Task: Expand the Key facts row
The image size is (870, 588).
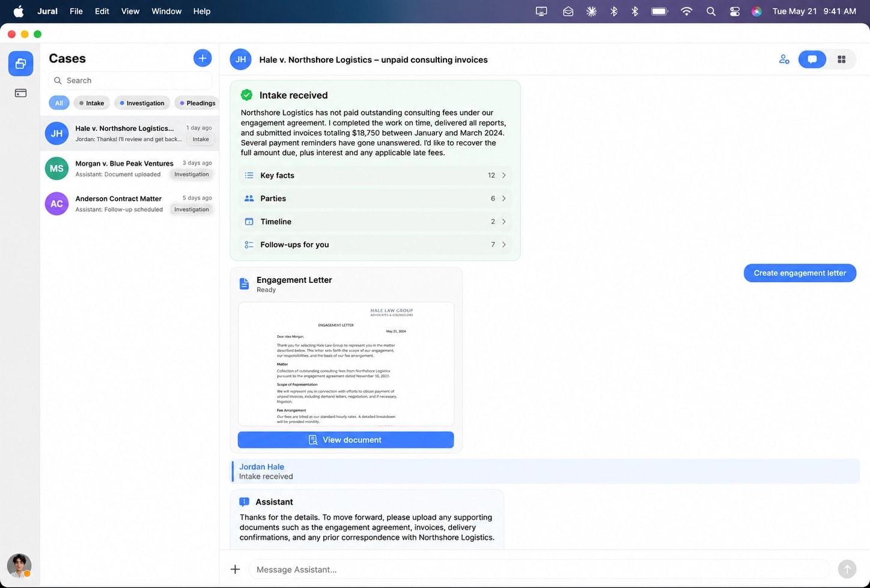Action: coord(376,175)
